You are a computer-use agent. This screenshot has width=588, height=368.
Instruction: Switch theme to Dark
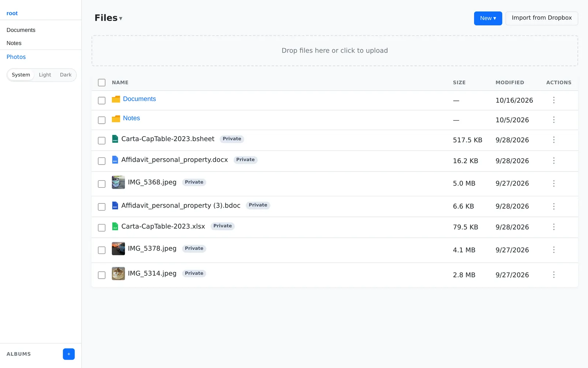(66, 75)
